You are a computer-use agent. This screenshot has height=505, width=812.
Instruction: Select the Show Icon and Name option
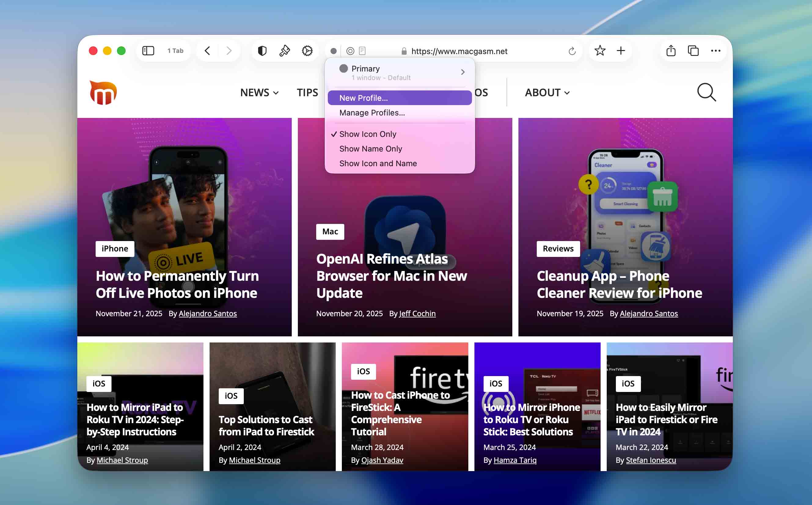pyautogui.click(x=378, y=163)
